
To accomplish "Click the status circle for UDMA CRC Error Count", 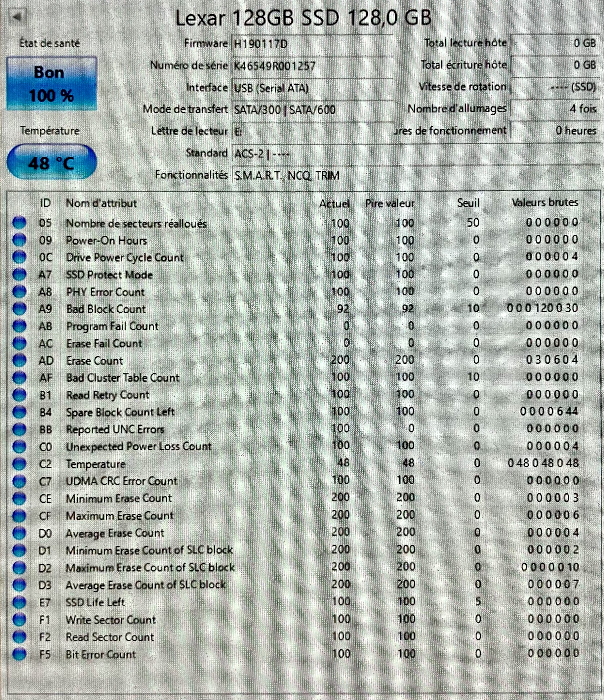I will coord(19,481).
